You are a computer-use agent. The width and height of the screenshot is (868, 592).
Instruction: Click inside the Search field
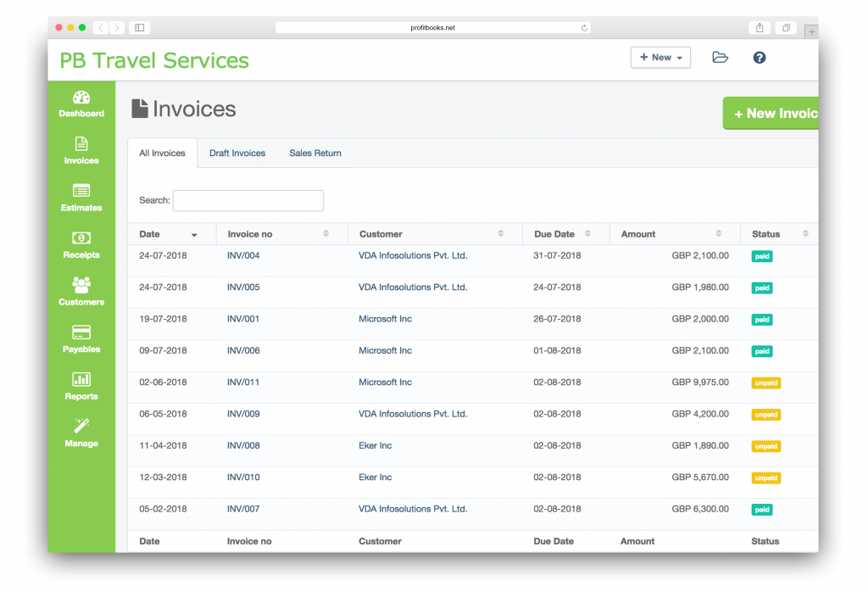coord(248,200)
